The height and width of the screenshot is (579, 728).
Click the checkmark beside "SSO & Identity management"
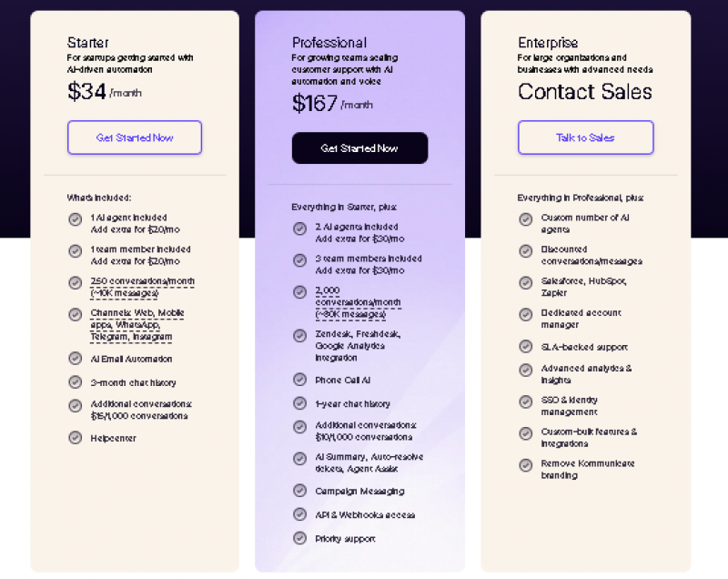(x=526, y=401)
